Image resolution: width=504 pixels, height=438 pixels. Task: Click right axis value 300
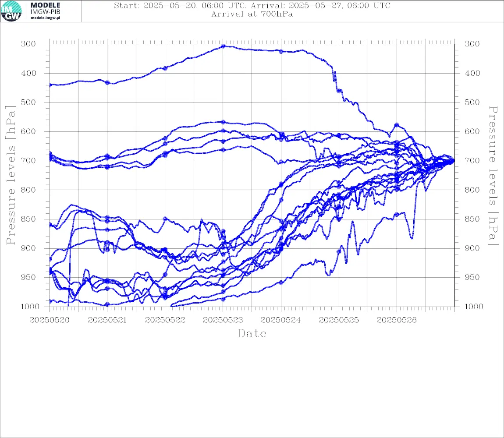[472, 44]
